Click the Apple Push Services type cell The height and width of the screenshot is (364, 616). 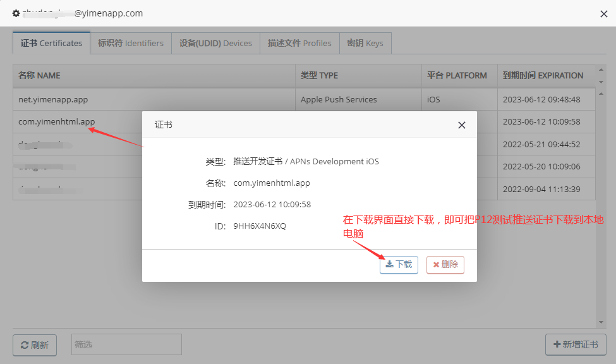point(358,99)
